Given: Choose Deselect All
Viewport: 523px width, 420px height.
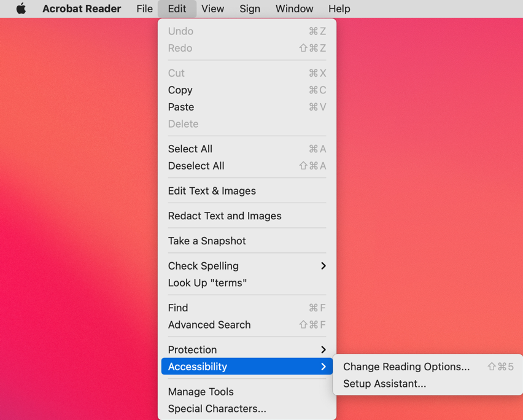Looking at the screenshot, I should click(247, 166).
